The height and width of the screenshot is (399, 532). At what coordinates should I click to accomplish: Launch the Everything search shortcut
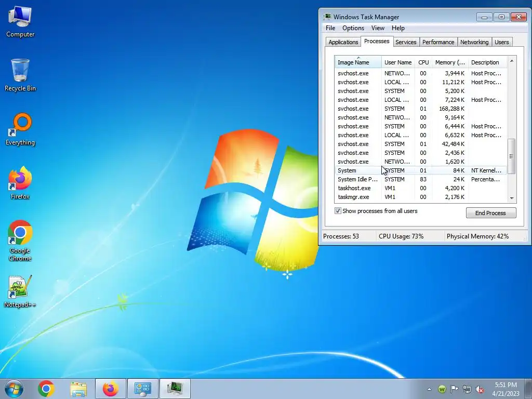point(20,129)
